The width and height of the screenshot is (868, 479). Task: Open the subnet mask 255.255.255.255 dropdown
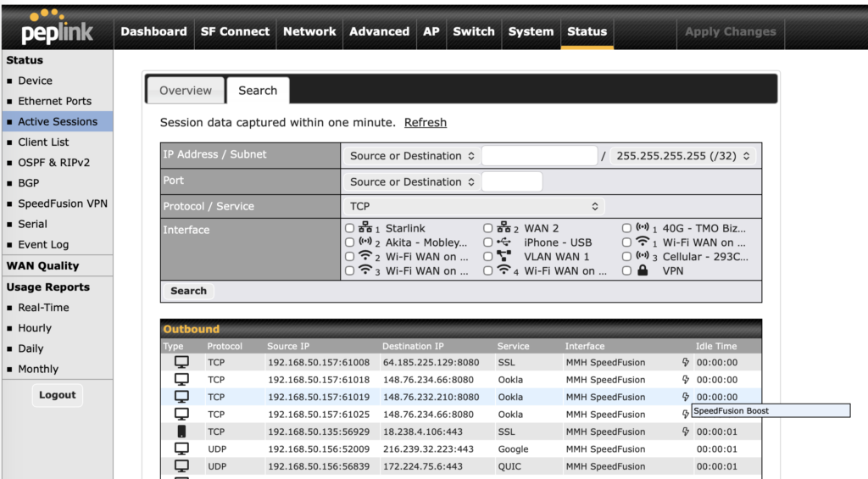(x=682, y=156)
